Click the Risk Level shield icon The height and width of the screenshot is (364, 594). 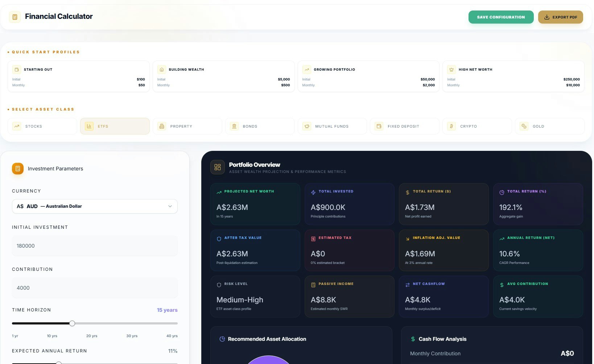click(219, 285)
